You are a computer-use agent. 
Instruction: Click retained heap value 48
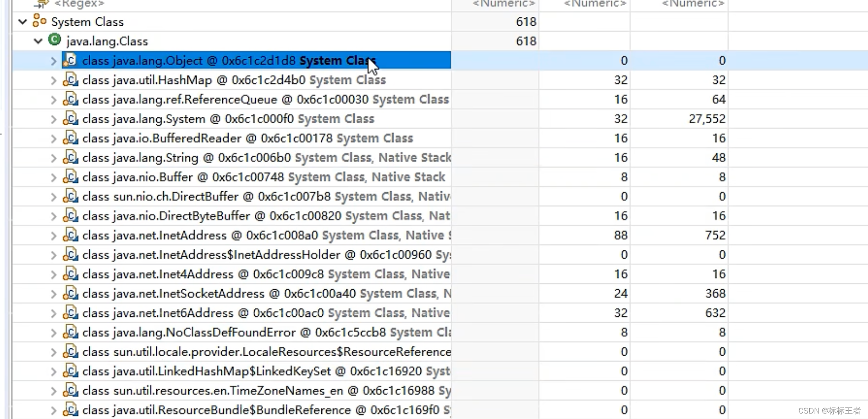pos(718,158)
